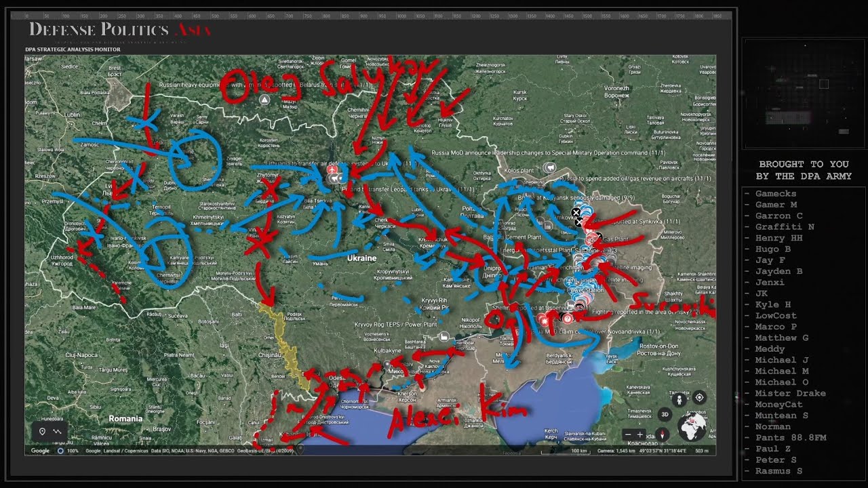Select 'Graffiti N' in the supporter list

[785, 227]
